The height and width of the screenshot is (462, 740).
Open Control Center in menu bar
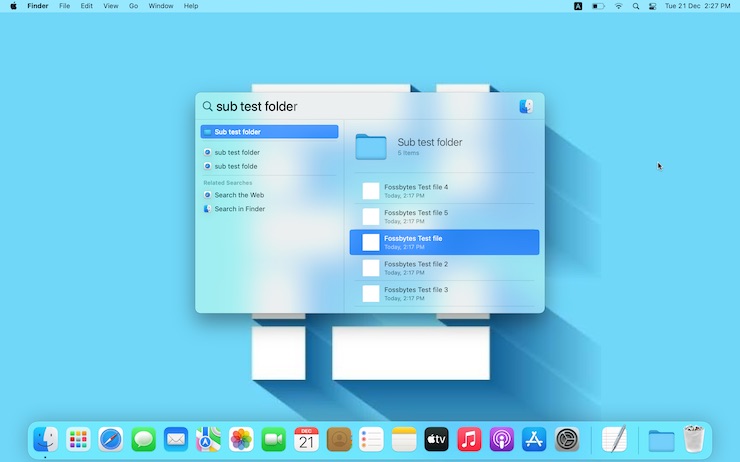point(653,6)
